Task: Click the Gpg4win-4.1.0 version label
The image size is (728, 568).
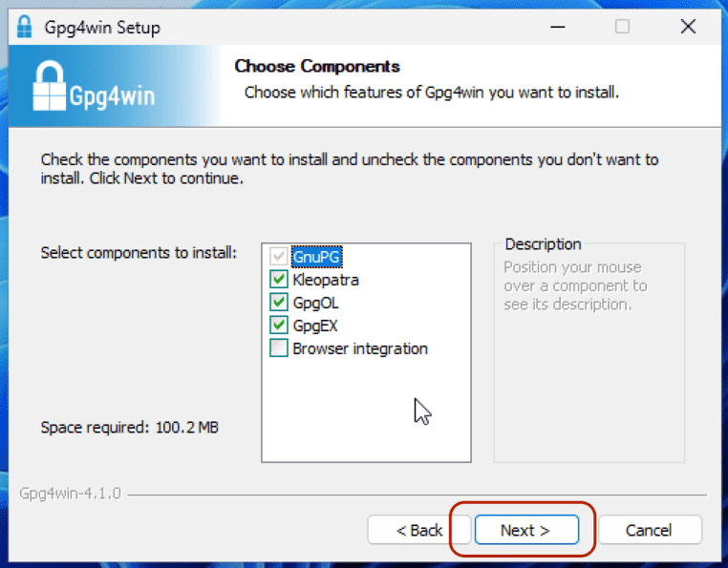Action: point(70,494)
